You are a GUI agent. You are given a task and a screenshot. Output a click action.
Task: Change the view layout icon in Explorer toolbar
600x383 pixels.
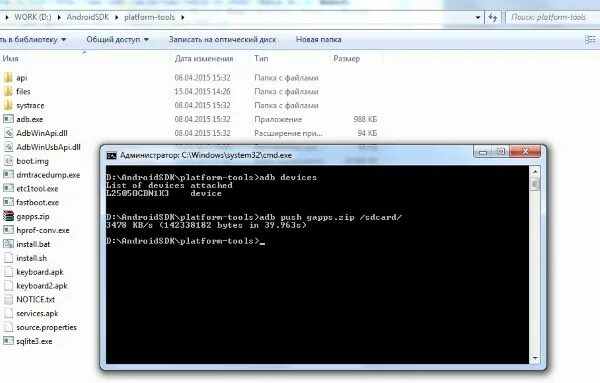click(590, 39)
